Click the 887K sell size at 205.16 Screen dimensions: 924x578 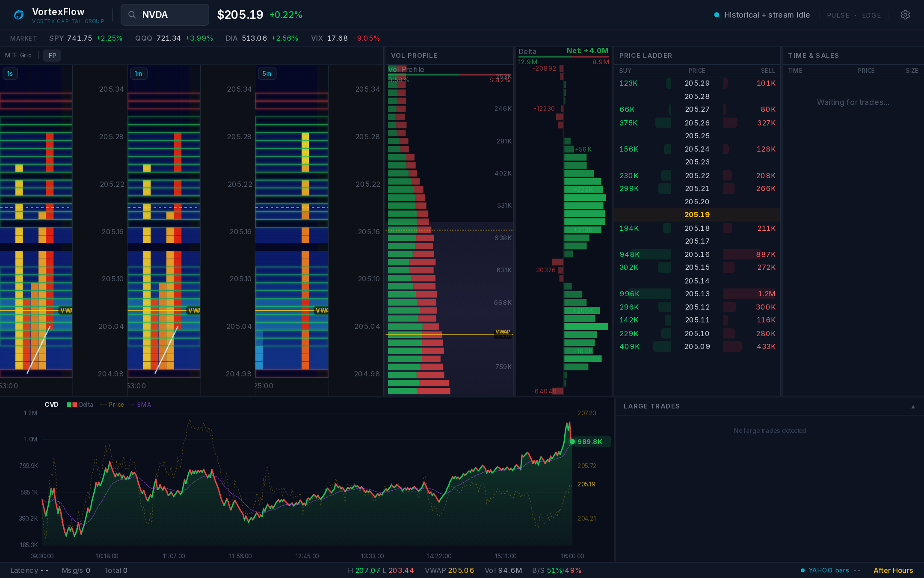pos(765,254)
